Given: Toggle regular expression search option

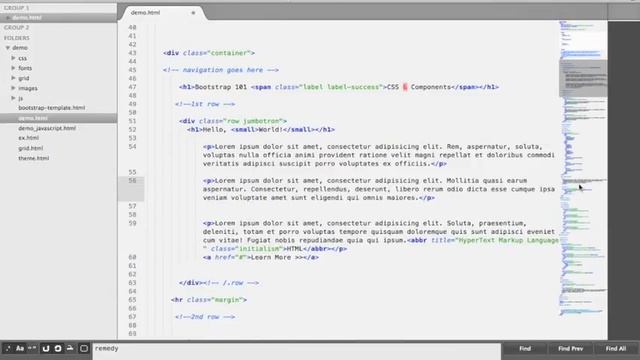Looking at the screenshot, I should coord(8,349).
